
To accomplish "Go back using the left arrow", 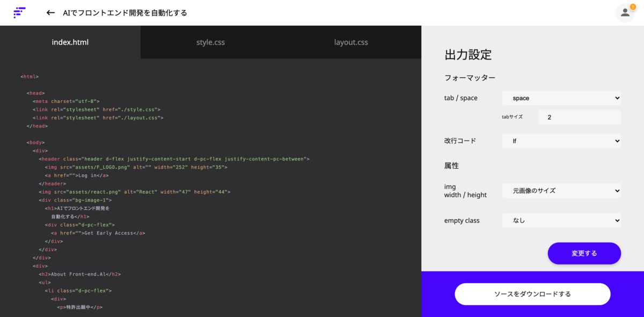I will pyautogui.click(x=50, y=13).
